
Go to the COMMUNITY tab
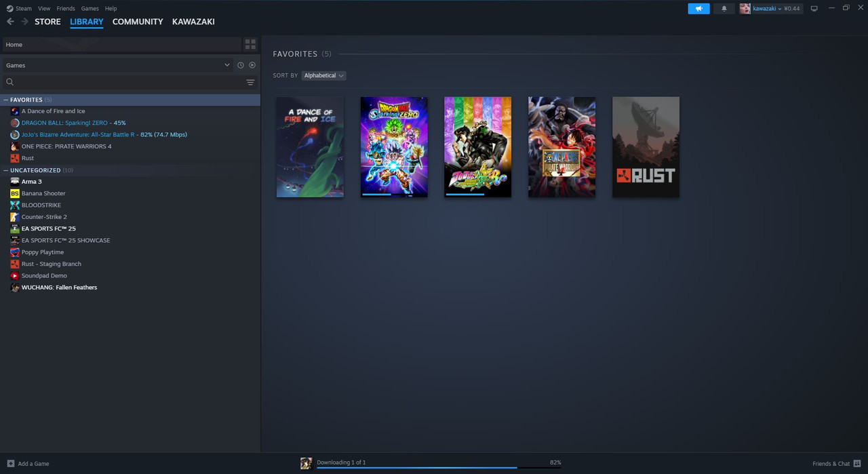[138, 22]
